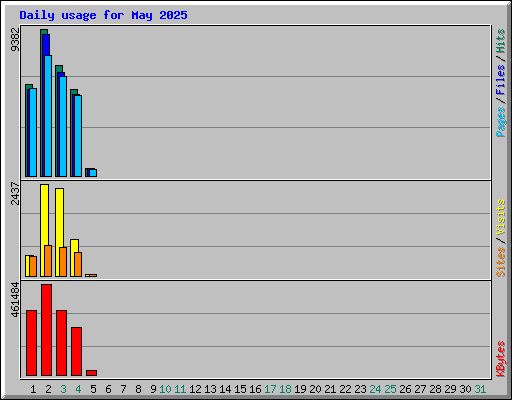Click the orange 'Sites' legend label

500,262
